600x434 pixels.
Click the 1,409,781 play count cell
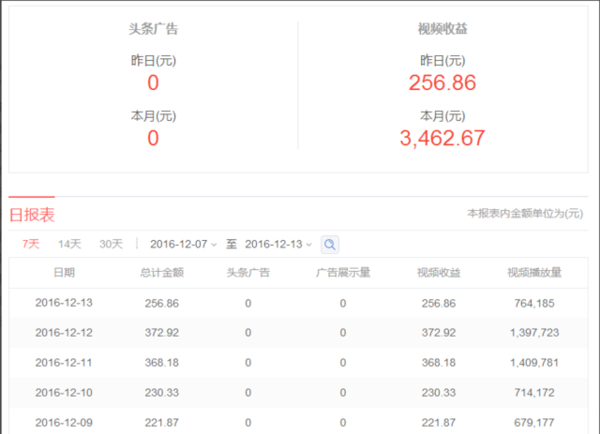(534, 362)
